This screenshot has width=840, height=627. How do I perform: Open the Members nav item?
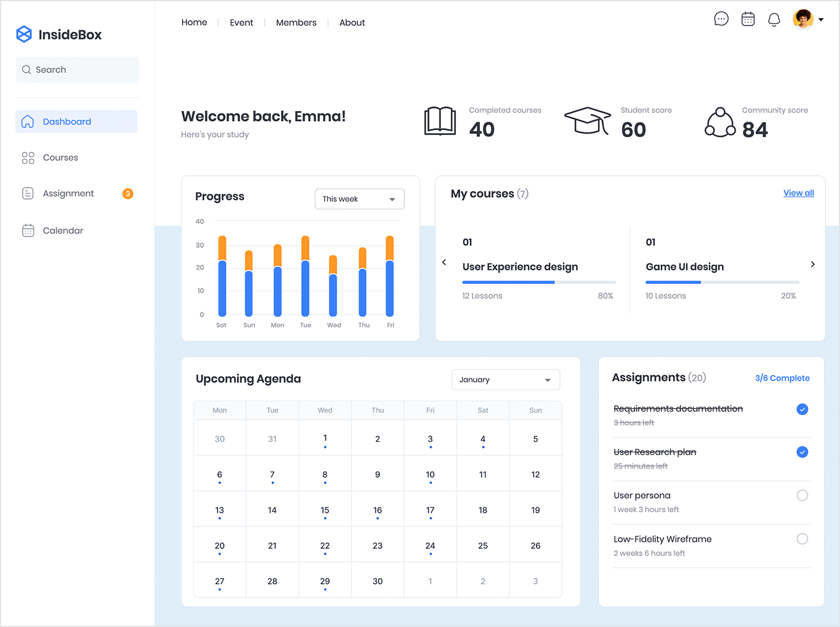tap(296, 22)
